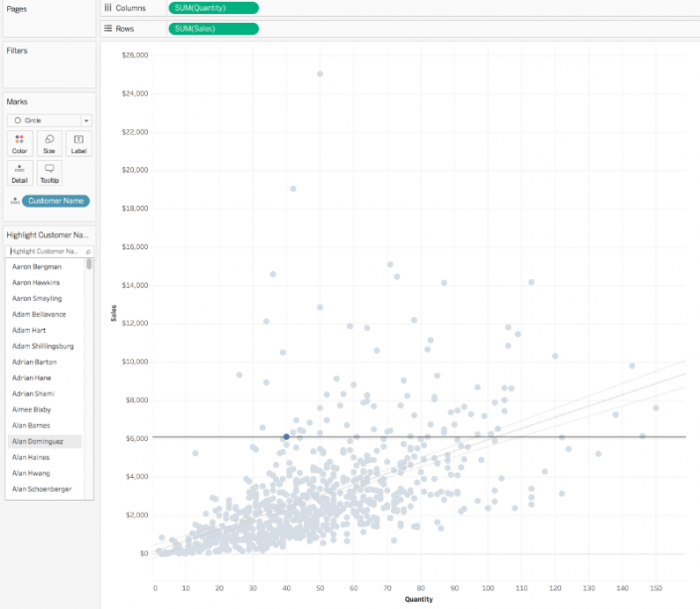Highlight Adam Shillingsburg in the list
The height and width of the screenshot is (609, 700).
[43, 347]
